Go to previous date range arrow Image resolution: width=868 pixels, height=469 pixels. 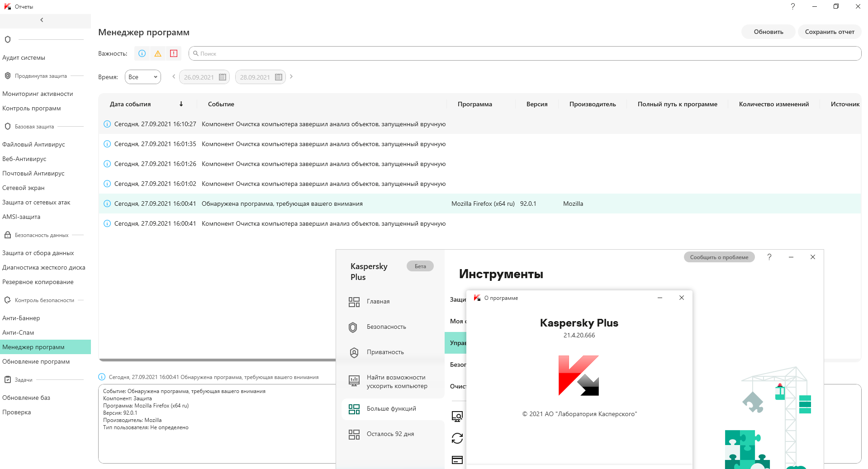pyautogui.click(x=174, y=77)
